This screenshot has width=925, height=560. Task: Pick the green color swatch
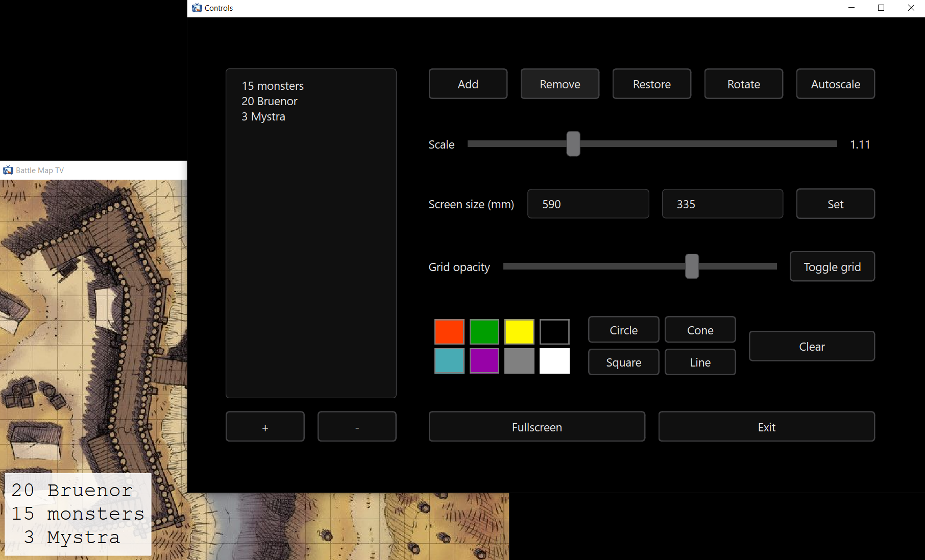(484, 332)
